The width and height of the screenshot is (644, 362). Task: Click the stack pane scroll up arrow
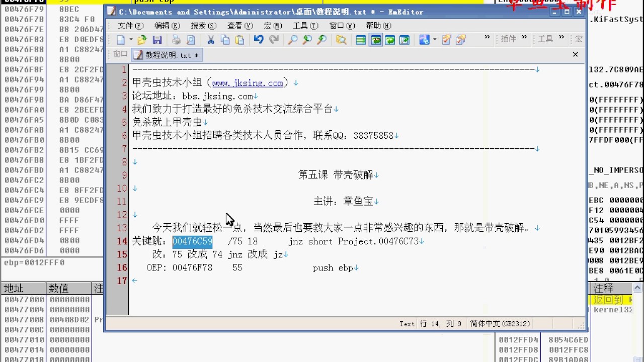pyautogui.click(x=637, y=288)
